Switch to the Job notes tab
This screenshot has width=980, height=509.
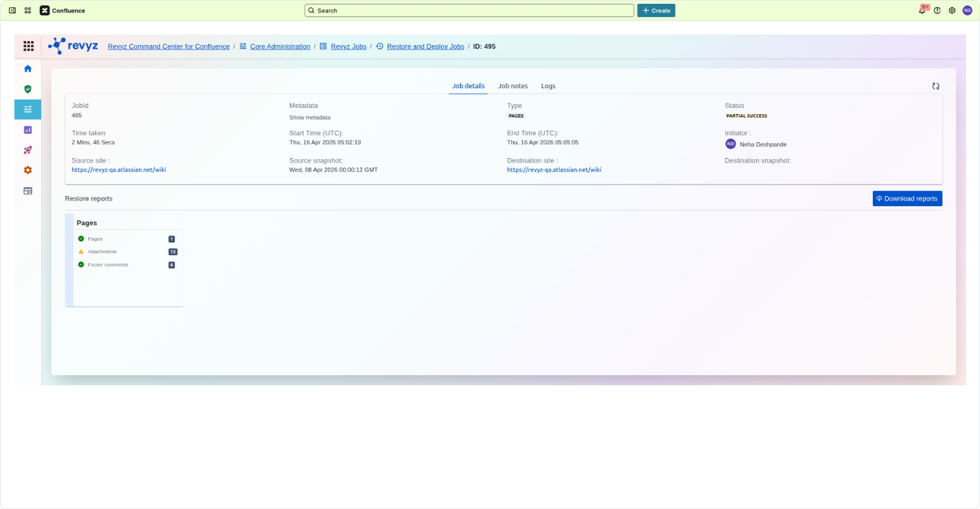point(513,86)
